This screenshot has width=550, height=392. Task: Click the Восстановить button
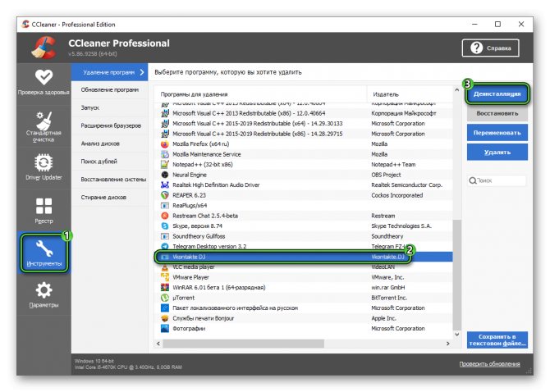pos(497,113)
